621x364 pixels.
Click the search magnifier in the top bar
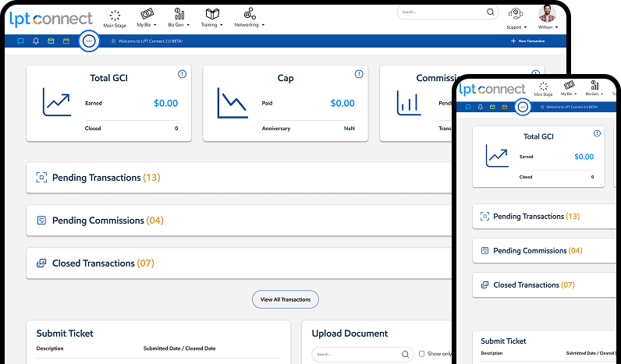click(491, 12)
